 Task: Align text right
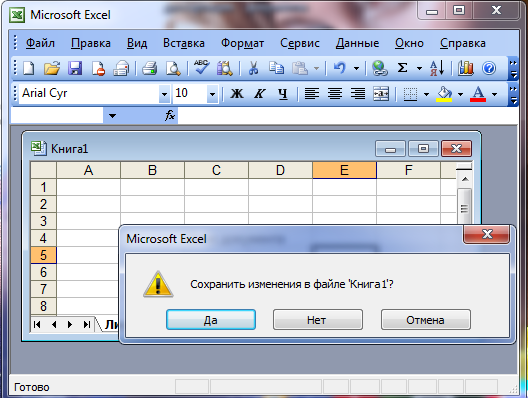tap(358, 94)
